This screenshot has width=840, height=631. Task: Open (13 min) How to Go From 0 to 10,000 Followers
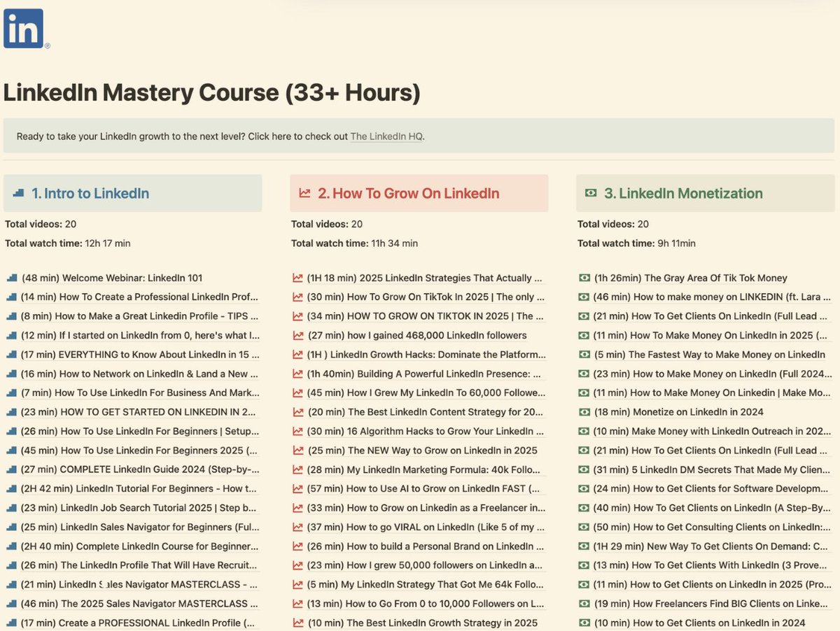pos(427,603)
